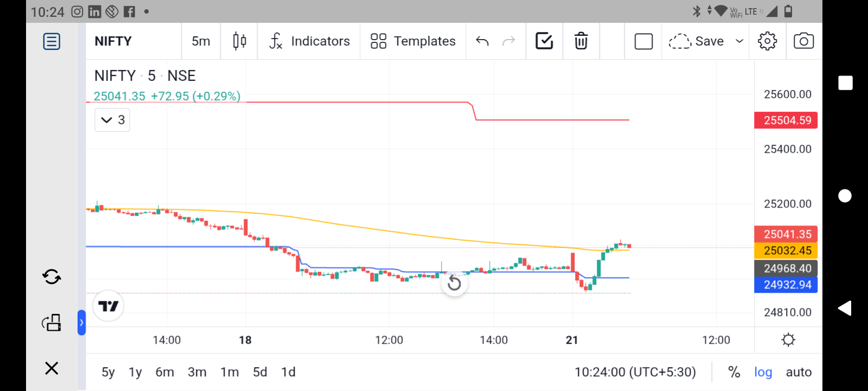Open candlestick chart style selector

point(239,41)
